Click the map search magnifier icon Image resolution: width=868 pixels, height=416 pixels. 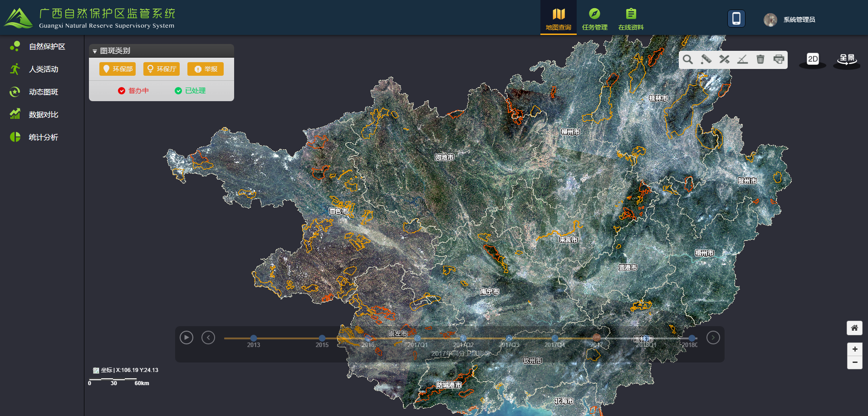(x=688, y=59)
